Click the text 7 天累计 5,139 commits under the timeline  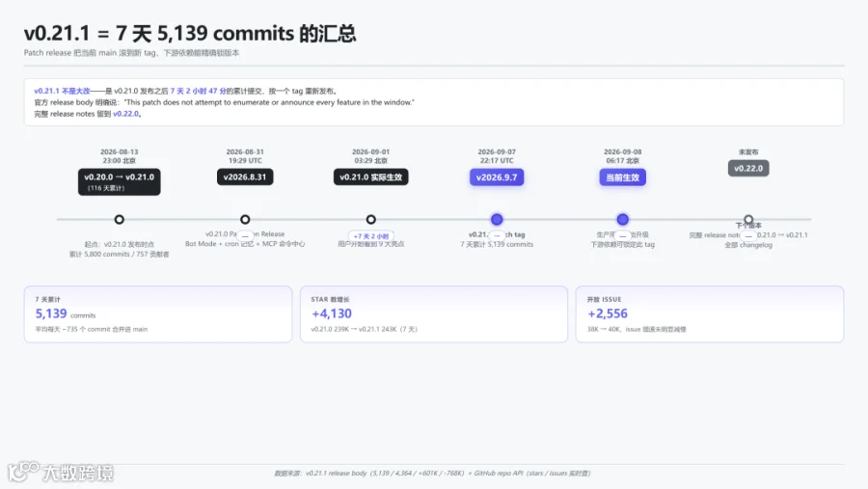click(x=497, y=244)
